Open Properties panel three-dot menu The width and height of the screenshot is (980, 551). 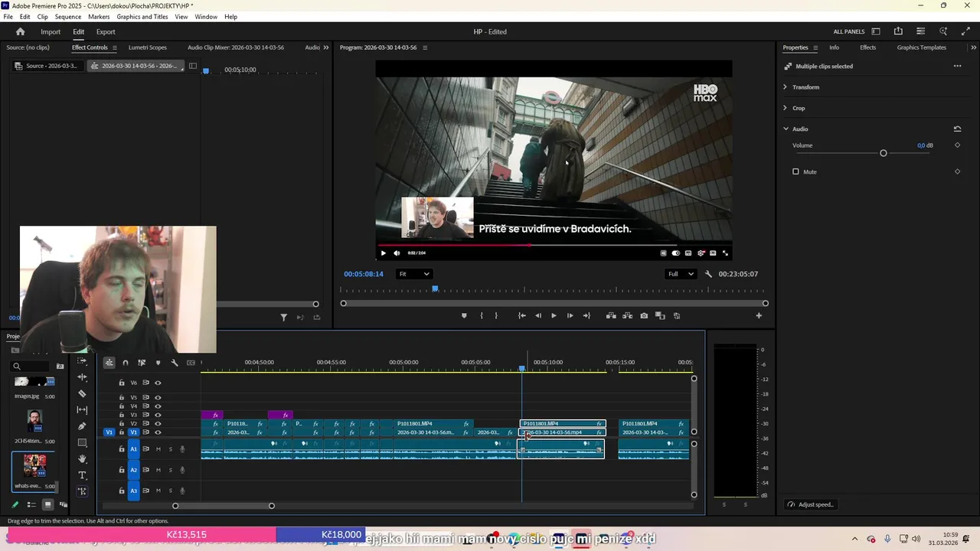[957, 66]
